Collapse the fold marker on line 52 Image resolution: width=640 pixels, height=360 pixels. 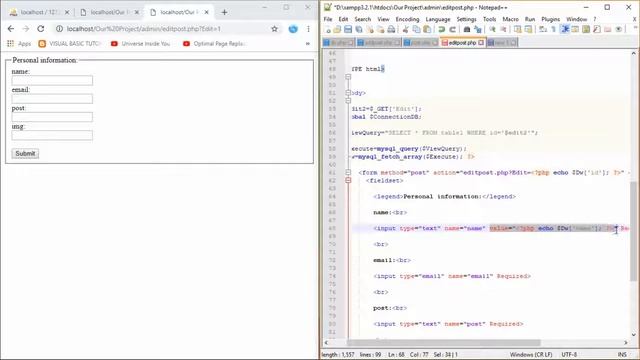point(348,100)
